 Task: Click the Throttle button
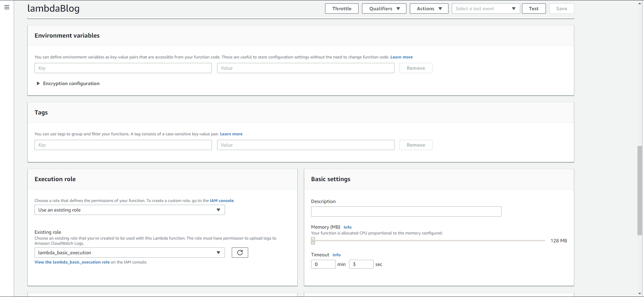click(341, 9)
